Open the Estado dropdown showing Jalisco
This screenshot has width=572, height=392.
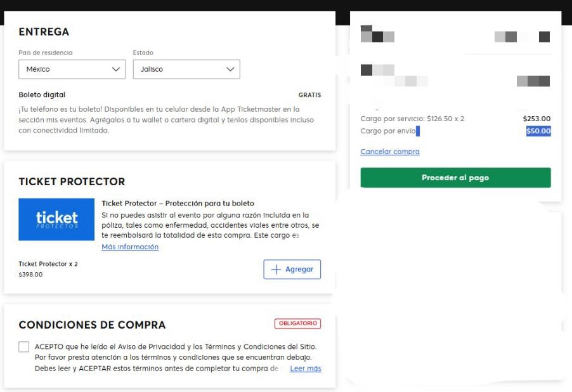click(186, 69)
